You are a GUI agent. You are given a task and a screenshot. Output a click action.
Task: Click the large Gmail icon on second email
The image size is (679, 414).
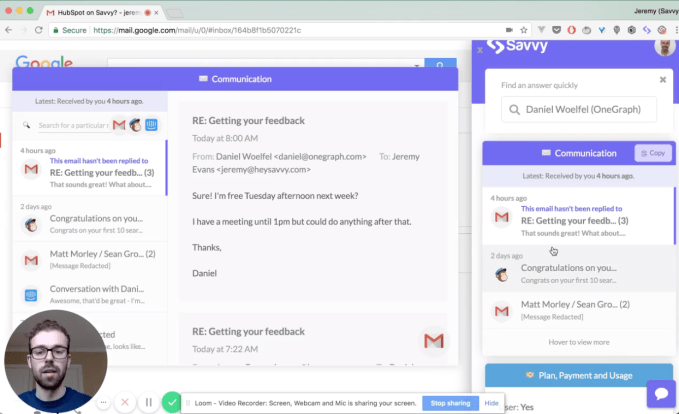point(433,341)
